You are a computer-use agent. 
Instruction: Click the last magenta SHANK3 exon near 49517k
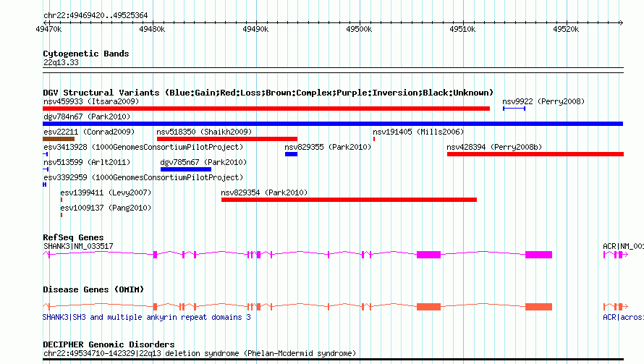point(539,255)
